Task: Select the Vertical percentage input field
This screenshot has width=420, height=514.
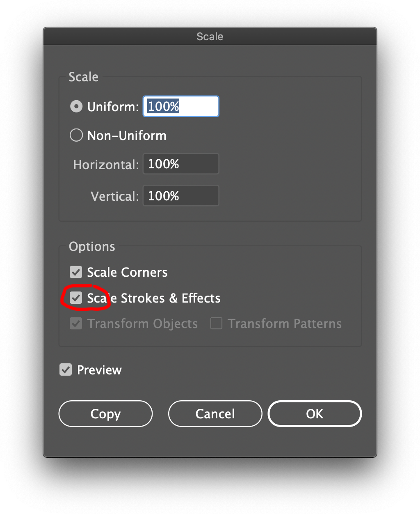Action: (x=180, y=195)
